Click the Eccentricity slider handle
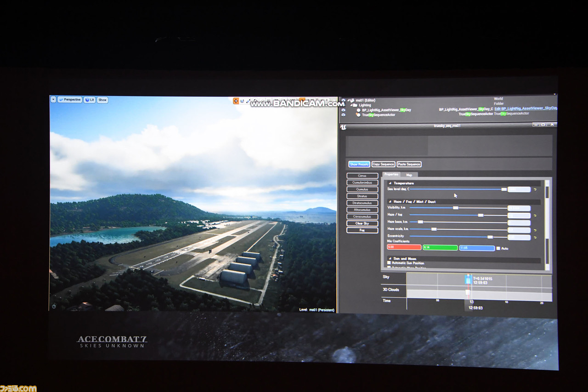Screen dimensions: 588x392 pyautogui.click(x=490, y=237)
